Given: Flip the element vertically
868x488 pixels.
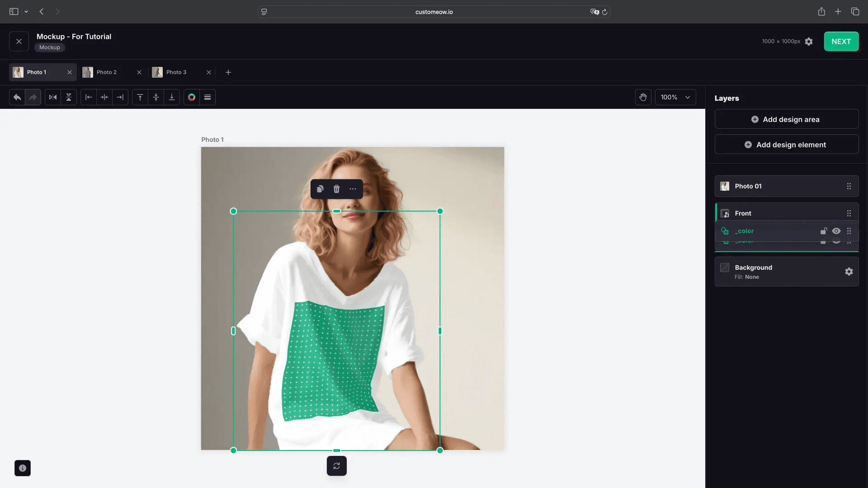Looking at the screenshot, I should coord(69,97).
